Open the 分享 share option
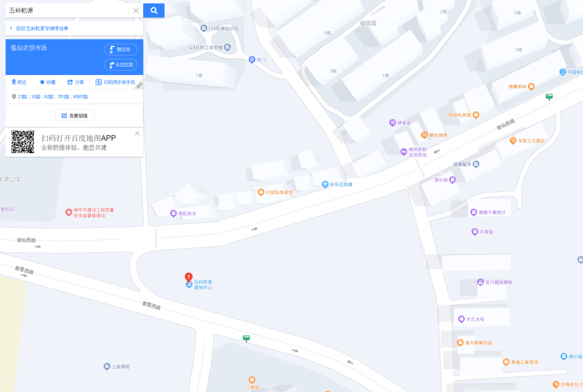 point(76,82)
